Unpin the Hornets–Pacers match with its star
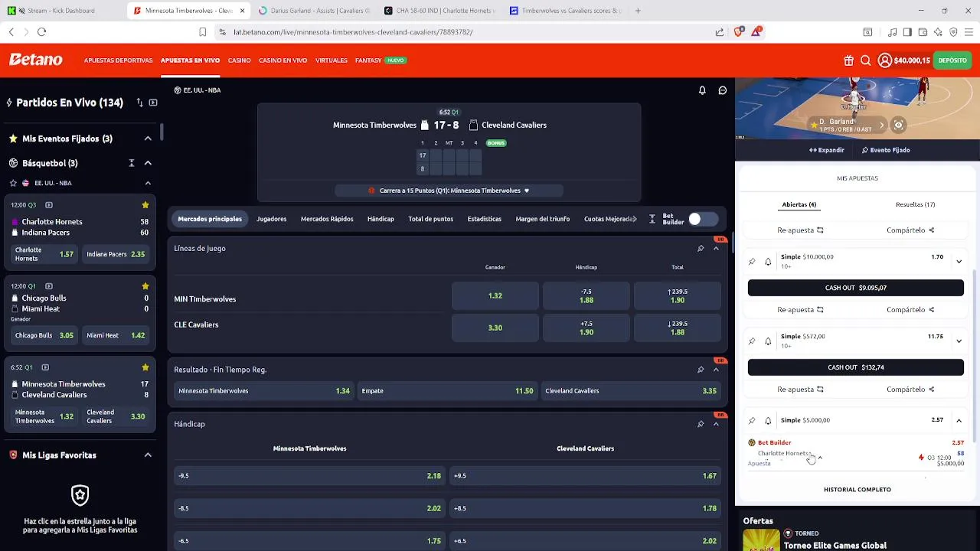The image size is (980, 551). tap(145, 205)
